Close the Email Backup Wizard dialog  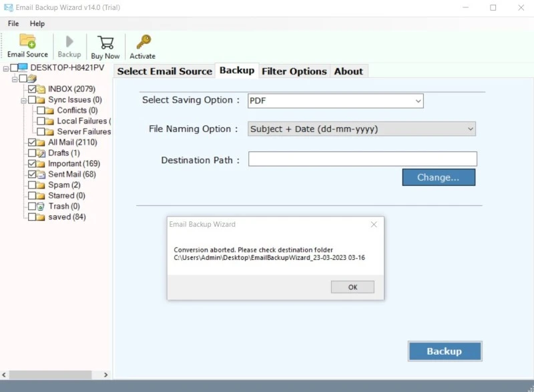[374, 225]
